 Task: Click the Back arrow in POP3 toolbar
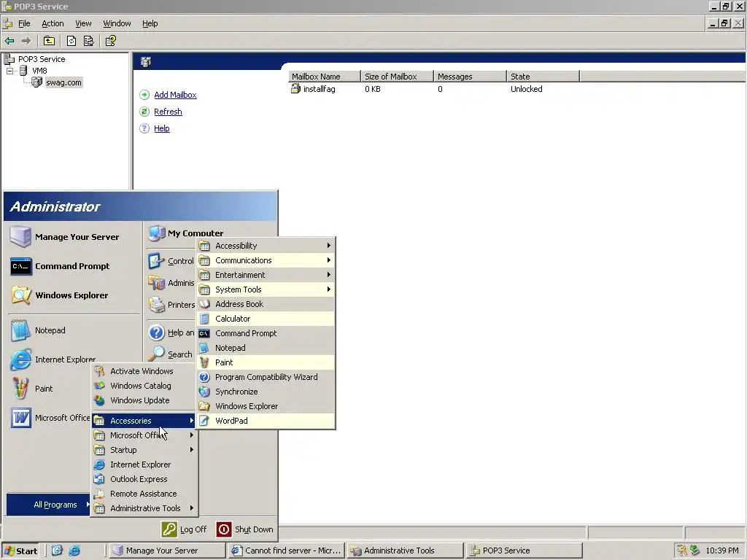pos(9,41)
